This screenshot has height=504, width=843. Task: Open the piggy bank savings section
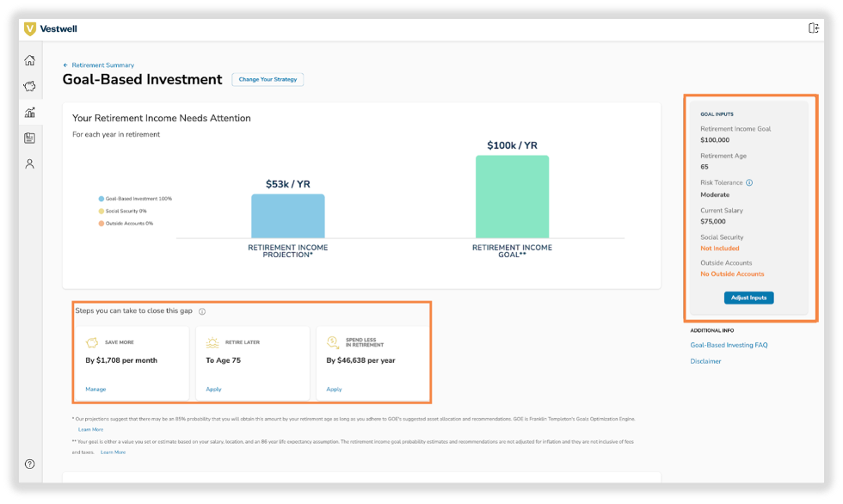29,86
